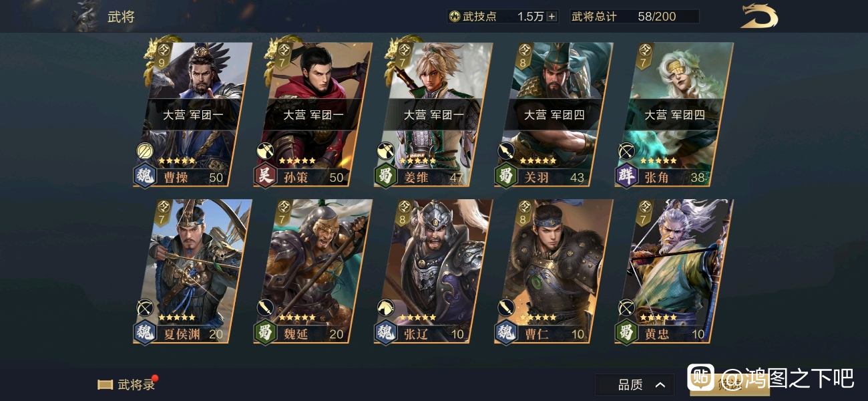Click the 武将 header title

[x=121, y=17]
